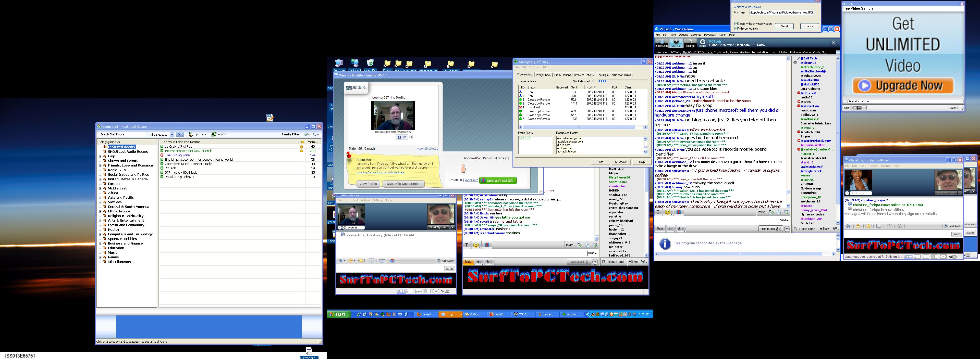The image size is (980, 359).
Task: Click whisper Message input field
Action: 781,12
